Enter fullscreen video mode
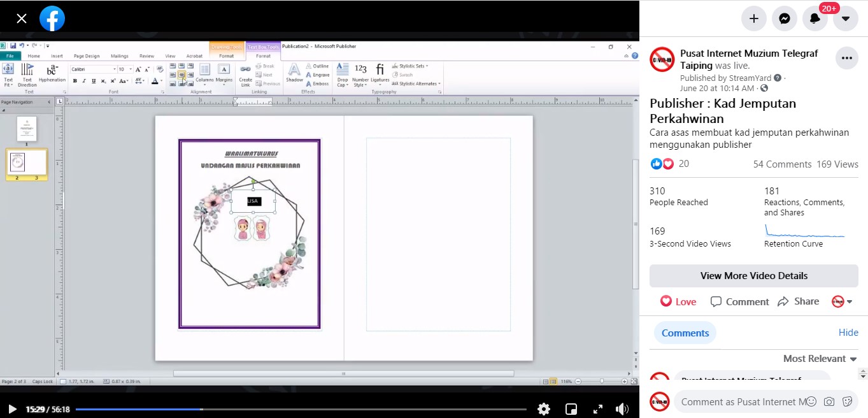Screen dimensions: 868x418 coord(598,409)
